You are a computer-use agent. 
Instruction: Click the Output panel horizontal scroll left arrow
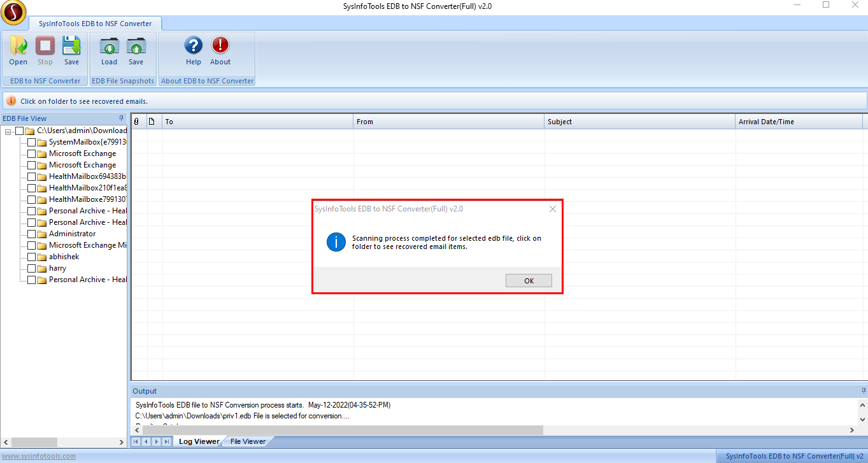pos(136,430)
